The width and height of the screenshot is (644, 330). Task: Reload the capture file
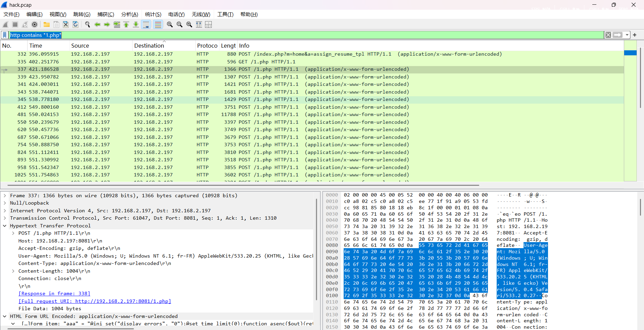point(76,24)
